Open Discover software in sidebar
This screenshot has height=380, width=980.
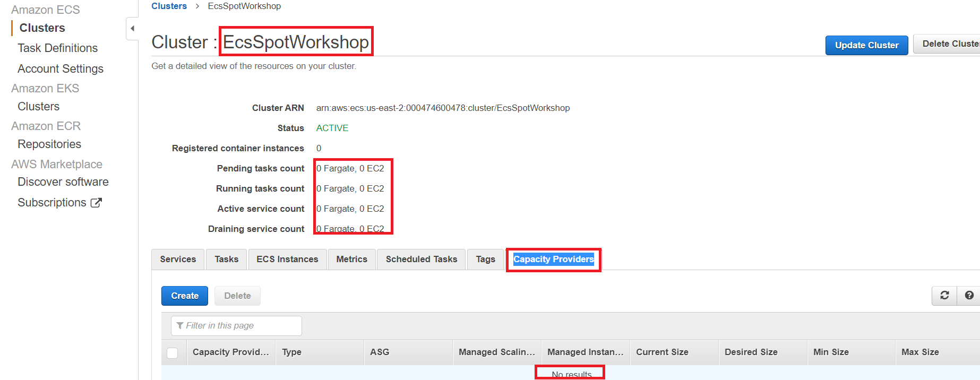click(63, 182)
